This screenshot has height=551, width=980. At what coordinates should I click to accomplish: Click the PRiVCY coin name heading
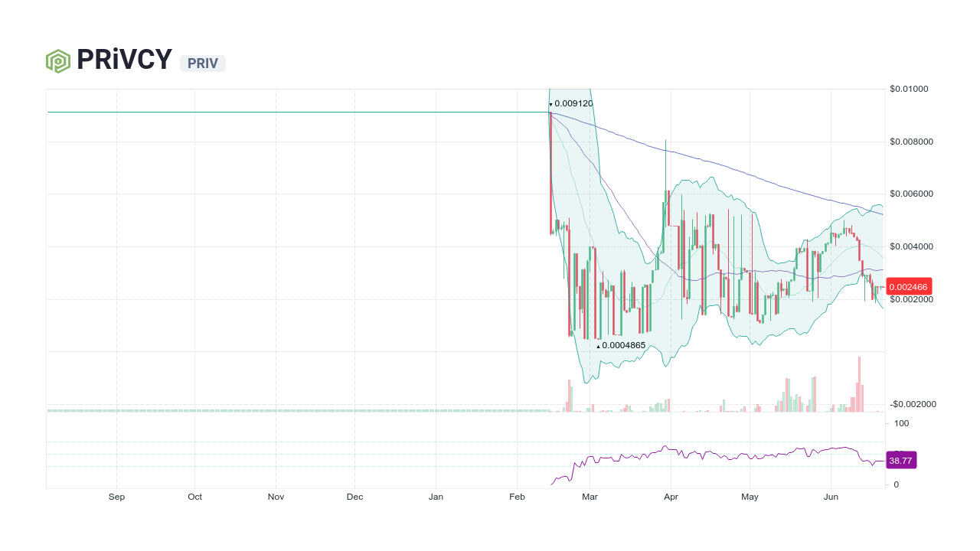click(x=124, y=60)
